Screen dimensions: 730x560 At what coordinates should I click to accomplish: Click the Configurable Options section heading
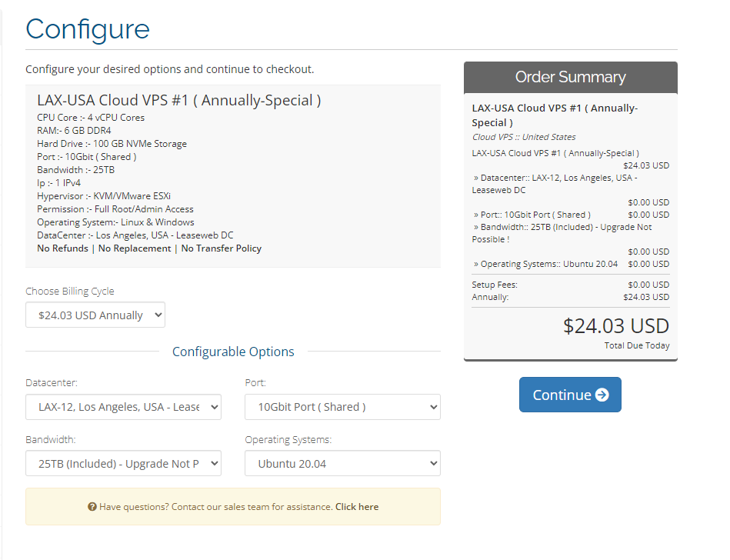233,352
